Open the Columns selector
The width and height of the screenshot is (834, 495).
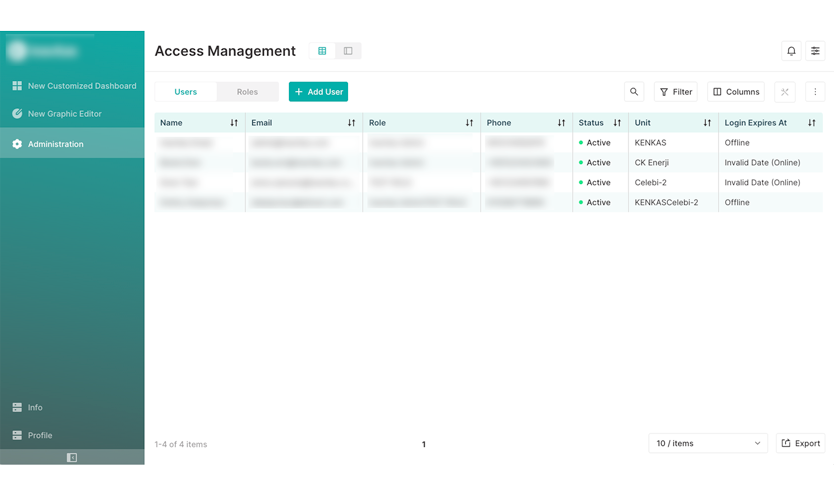coord(736,92)
